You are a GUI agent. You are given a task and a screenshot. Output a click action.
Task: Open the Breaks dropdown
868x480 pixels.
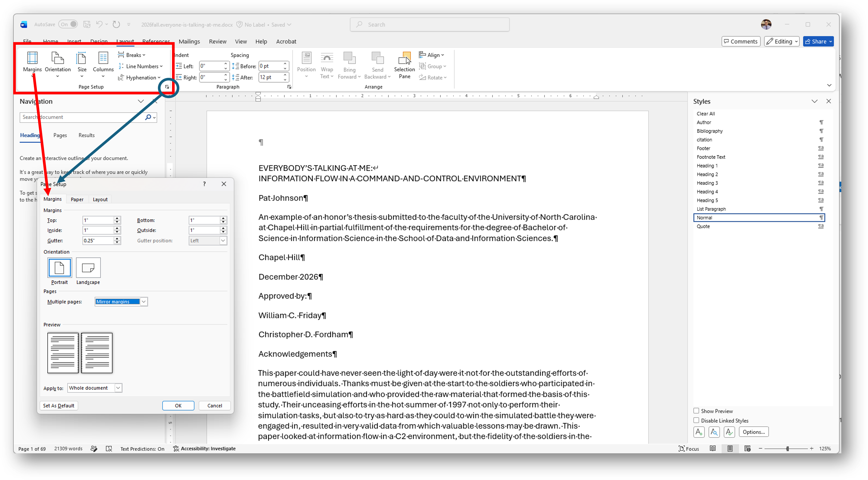132,55
